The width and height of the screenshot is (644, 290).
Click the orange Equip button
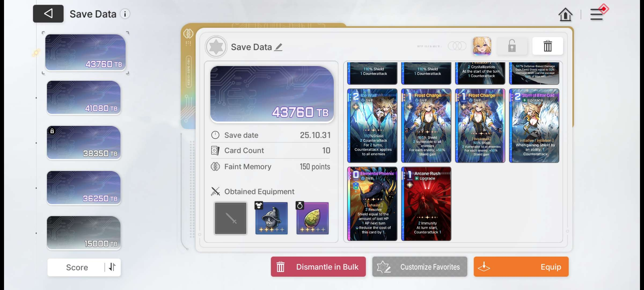[x=521, y=267]
